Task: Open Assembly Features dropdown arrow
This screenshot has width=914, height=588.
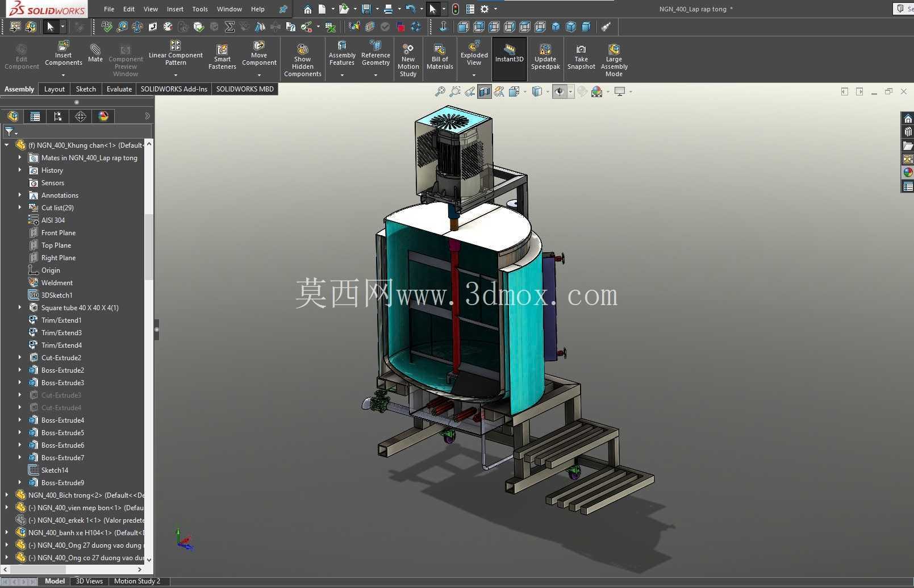Action: coord(342,75)
